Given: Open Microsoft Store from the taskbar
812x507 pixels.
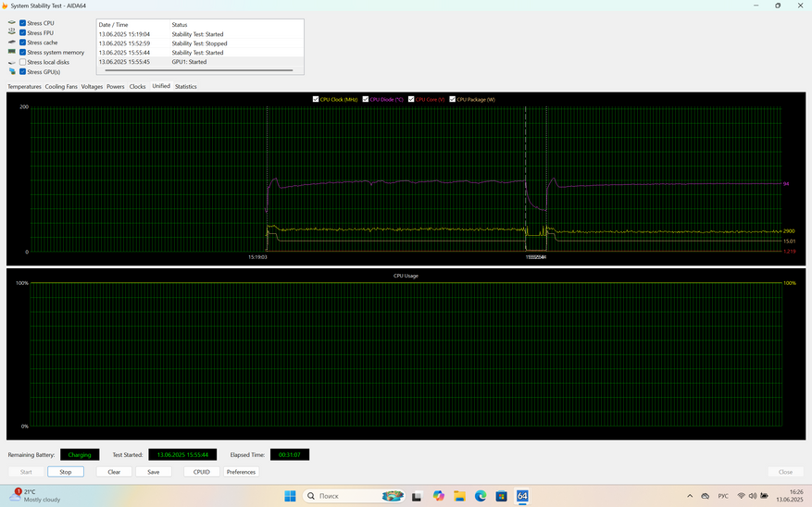Looking at the screenshot, I should 501,496.
